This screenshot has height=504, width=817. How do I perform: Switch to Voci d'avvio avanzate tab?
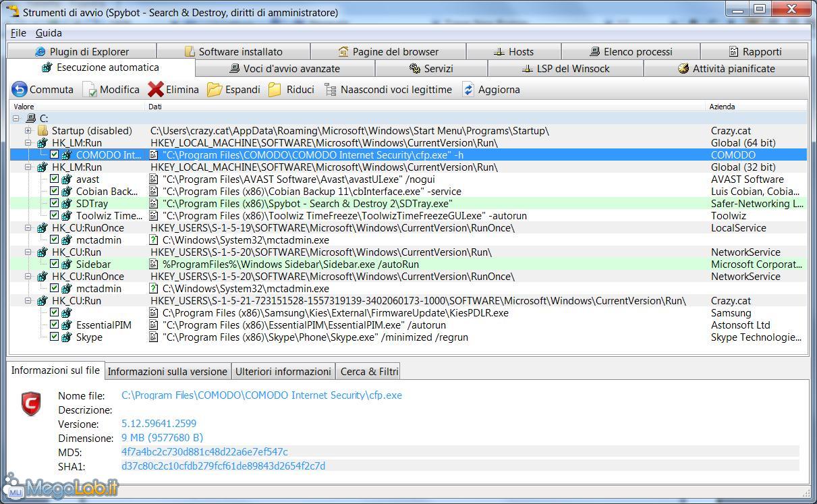click(285, 68)
